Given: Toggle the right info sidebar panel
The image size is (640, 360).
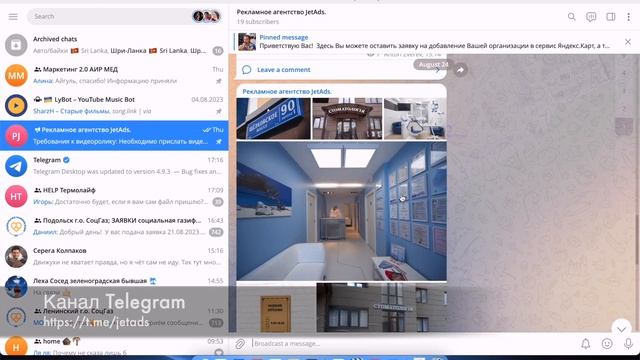Looking at the screenshot, I should tap(611, 17).
